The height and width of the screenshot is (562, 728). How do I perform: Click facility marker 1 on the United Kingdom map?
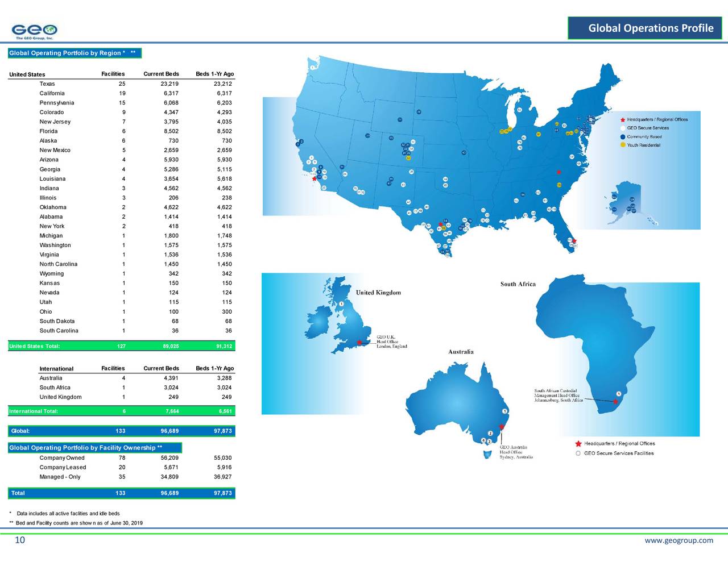pyautogui.click(x=341, y=303)
